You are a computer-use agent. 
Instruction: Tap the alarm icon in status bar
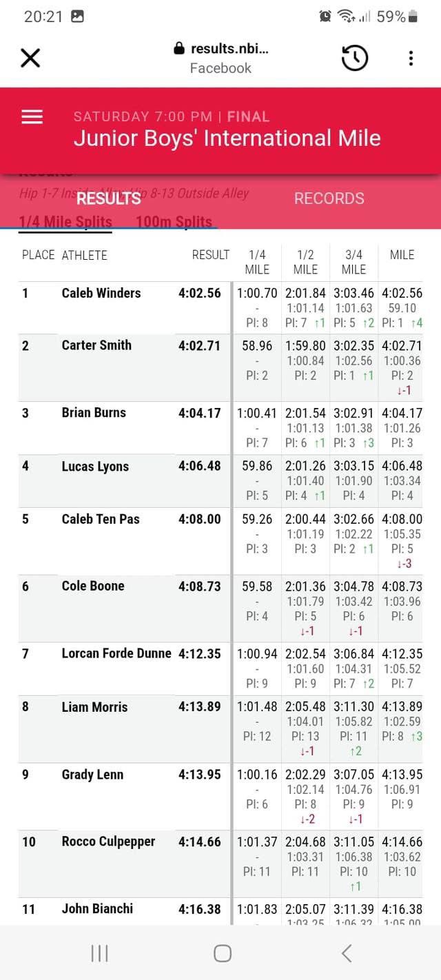(325, 16)
